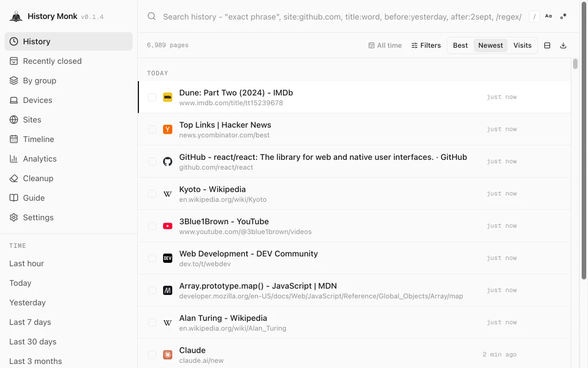The width and height of the screenshot is (588, 368).
Task: Click the Analytics bar chart icon
Action: (14, 159)
